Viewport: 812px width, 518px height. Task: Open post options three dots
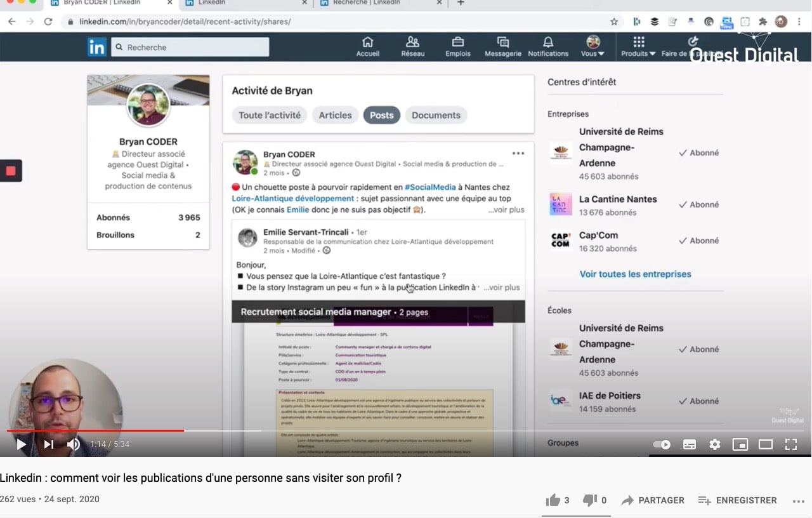[x=518, y=154]
